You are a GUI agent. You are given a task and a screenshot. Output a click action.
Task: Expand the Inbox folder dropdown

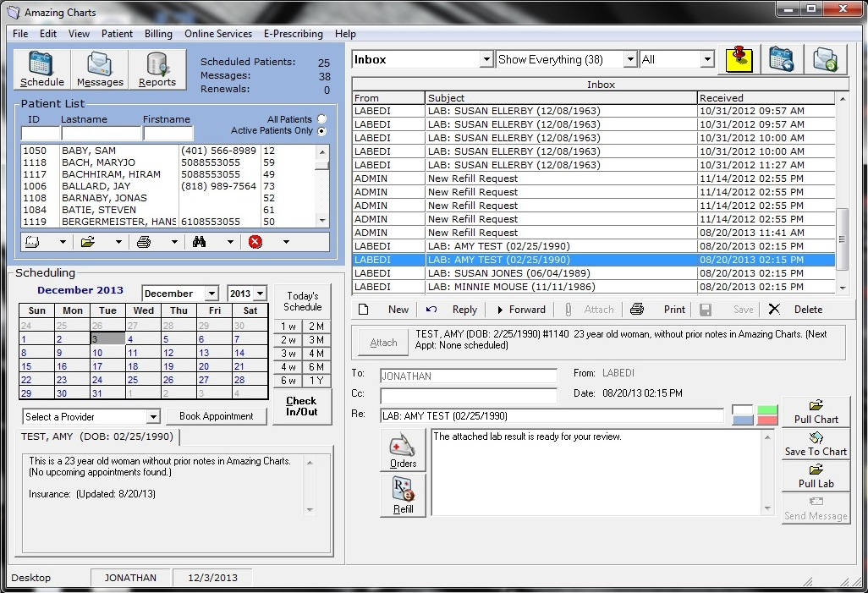[x=486, y=60]
